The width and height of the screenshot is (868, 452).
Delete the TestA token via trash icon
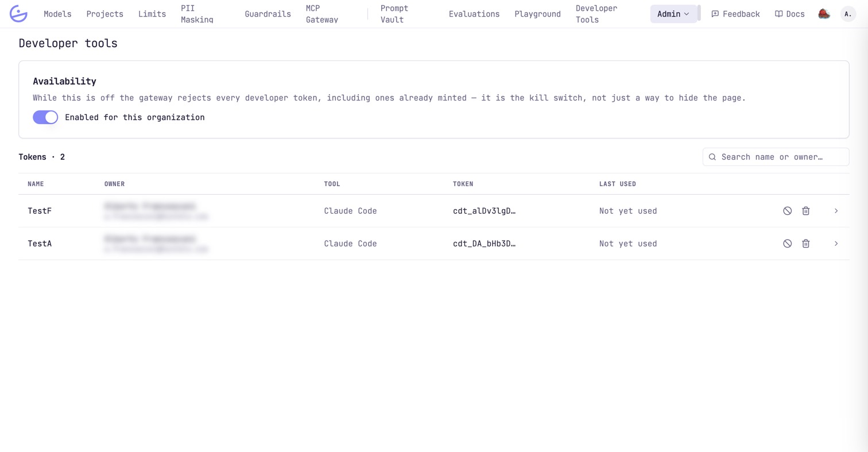(x=806, y=244)
